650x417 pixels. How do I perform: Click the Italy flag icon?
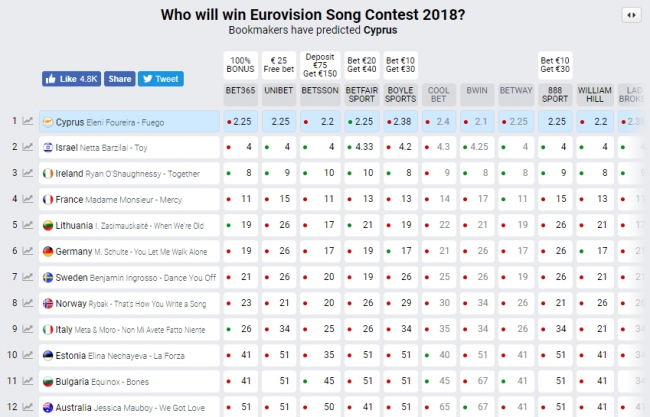pos(48,330)
